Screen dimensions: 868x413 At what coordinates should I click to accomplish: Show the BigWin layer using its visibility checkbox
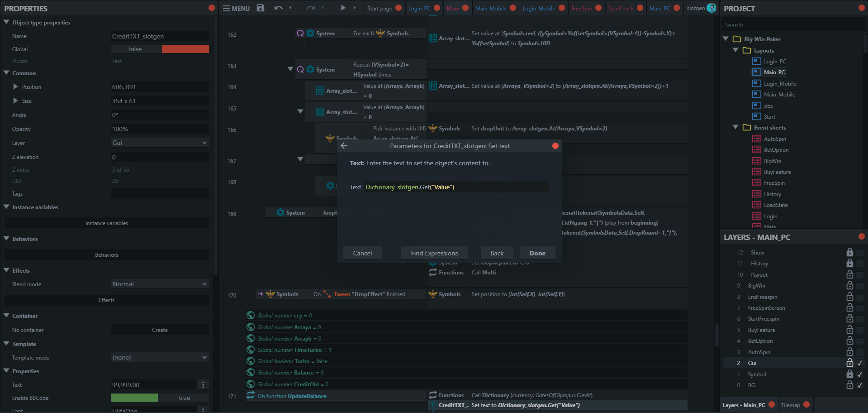[860, 285]
